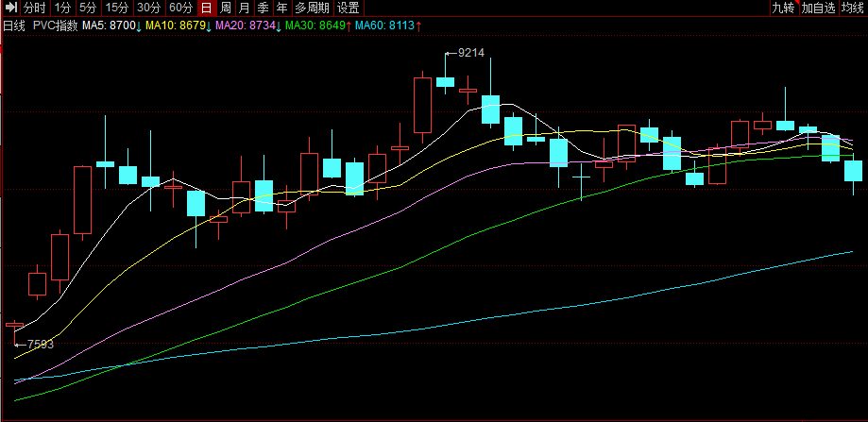
Task: Switch to 分时 intraday view
Action: pos(35,8)
